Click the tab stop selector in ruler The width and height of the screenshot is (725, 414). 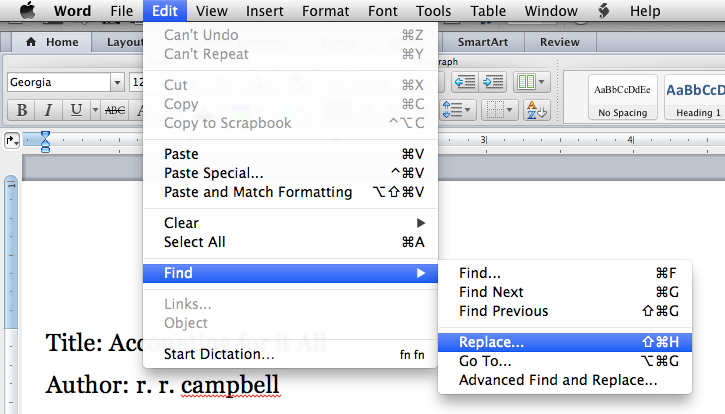(12, 140)
